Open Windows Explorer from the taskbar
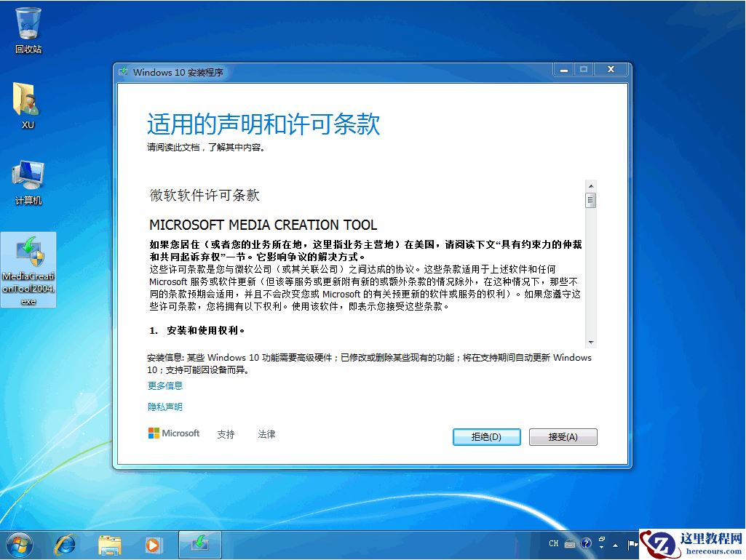This screenshot has width=746, height=560. [110, 543]
